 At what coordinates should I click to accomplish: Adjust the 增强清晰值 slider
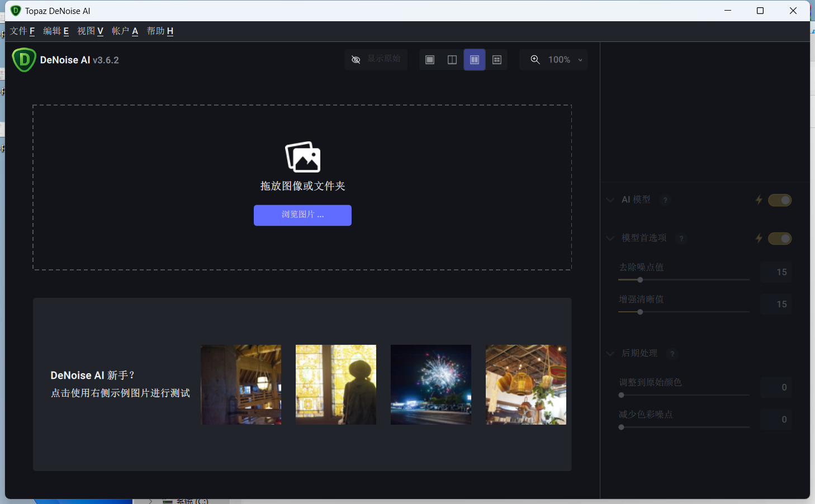(684, 312)
